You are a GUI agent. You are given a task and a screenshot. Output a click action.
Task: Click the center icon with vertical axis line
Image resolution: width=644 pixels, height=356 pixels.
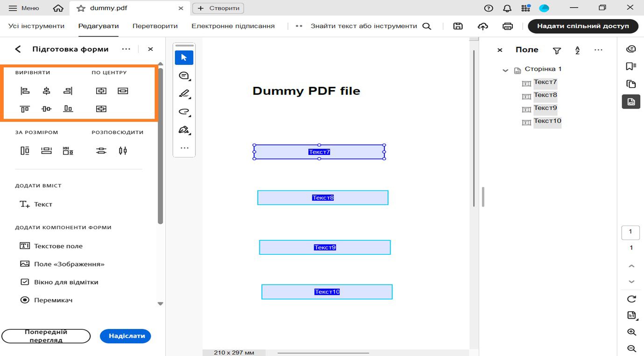[x=101, y=91]
